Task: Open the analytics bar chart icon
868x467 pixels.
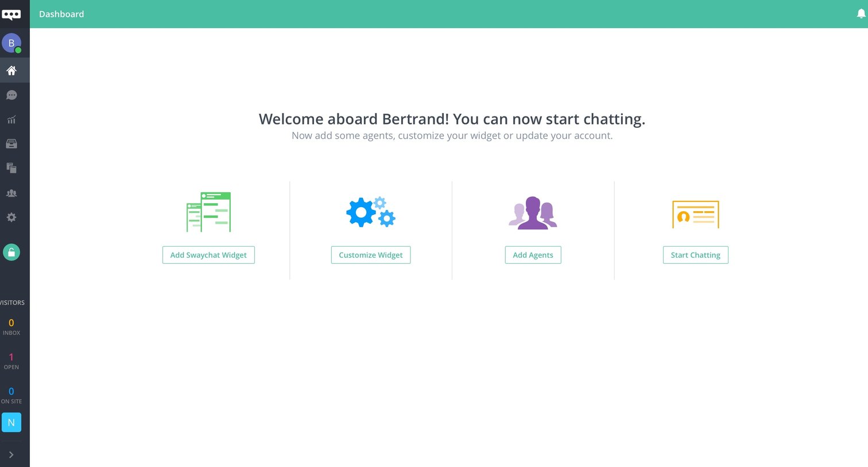Action: coord(11,120)
